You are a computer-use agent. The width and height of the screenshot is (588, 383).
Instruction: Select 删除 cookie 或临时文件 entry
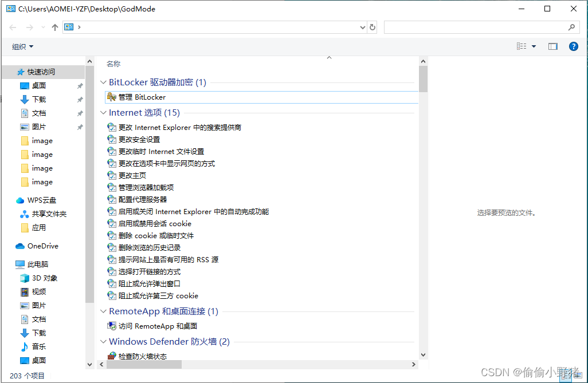(x=156, y=236)
